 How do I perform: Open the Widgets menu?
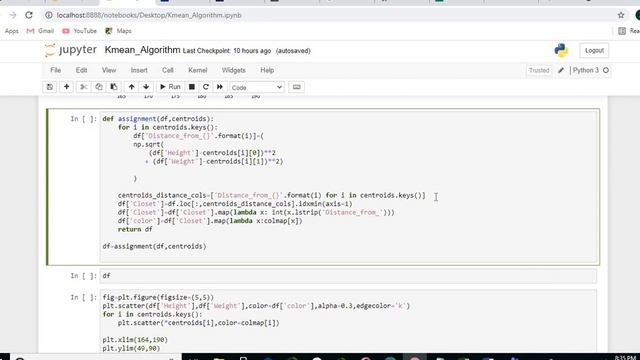click(233, 70)
